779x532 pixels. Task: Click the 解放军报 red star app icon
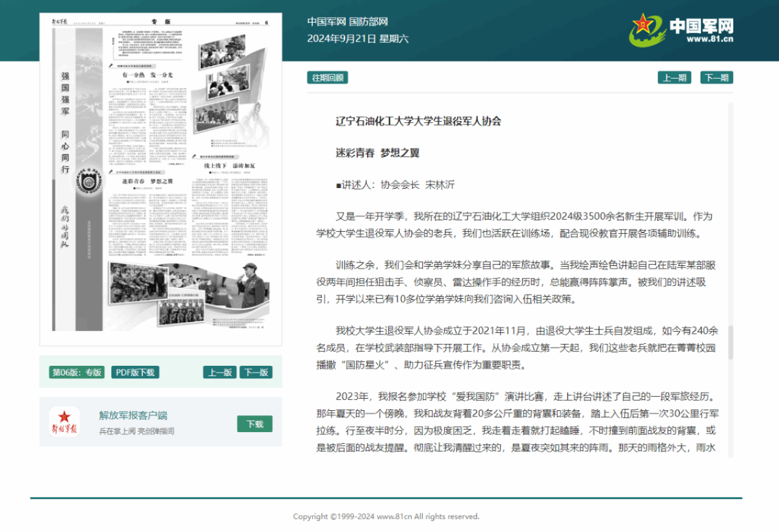click(x=64, y=421)
